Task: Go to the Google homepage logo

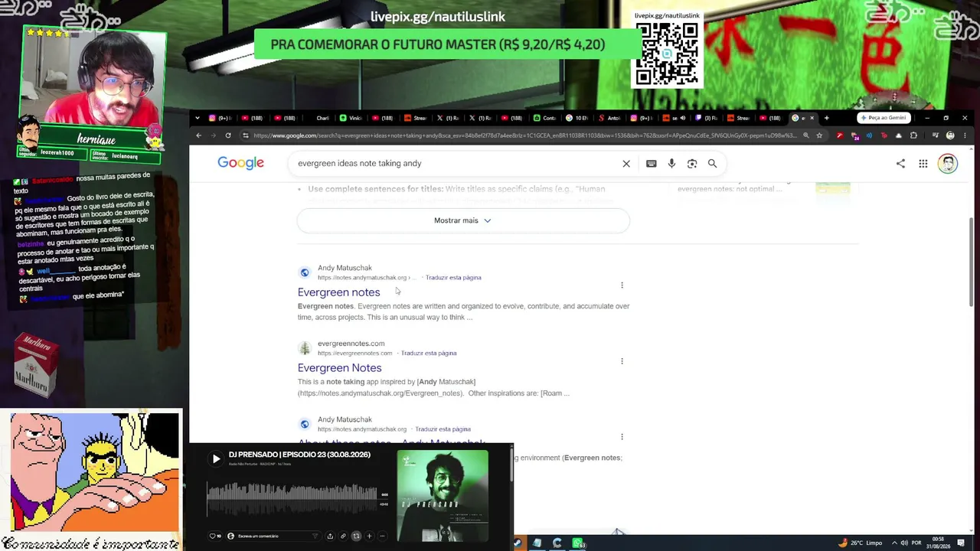Action: coord(240,163)
